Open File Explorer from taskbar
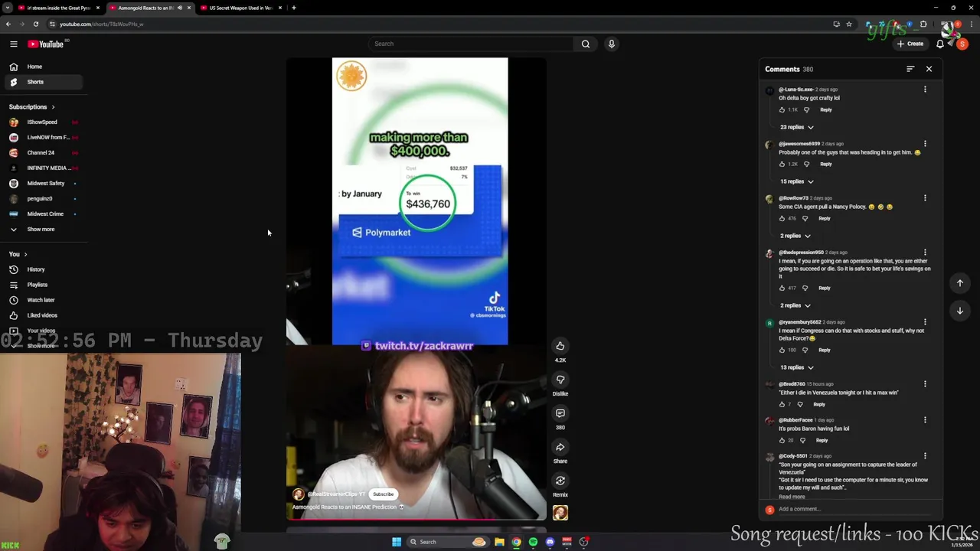Screen dimensions: 980x551 pos(499,542)
